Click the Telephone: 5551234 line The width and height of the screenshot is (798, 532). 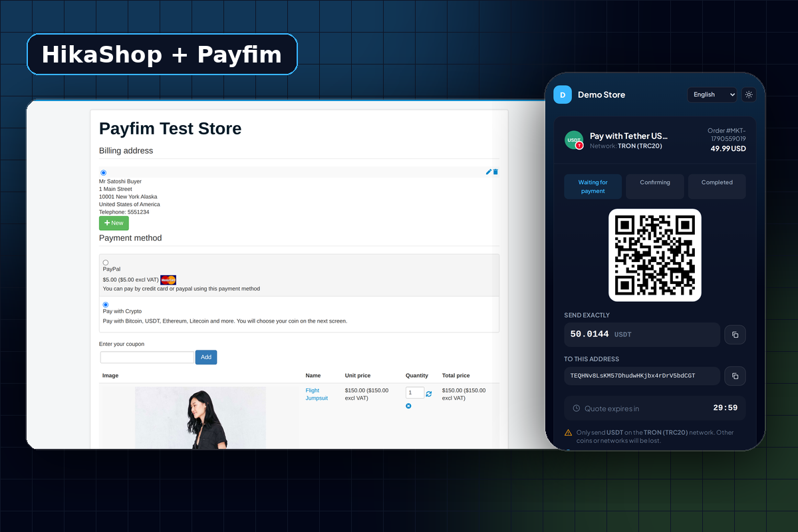[x=124, y=212]
